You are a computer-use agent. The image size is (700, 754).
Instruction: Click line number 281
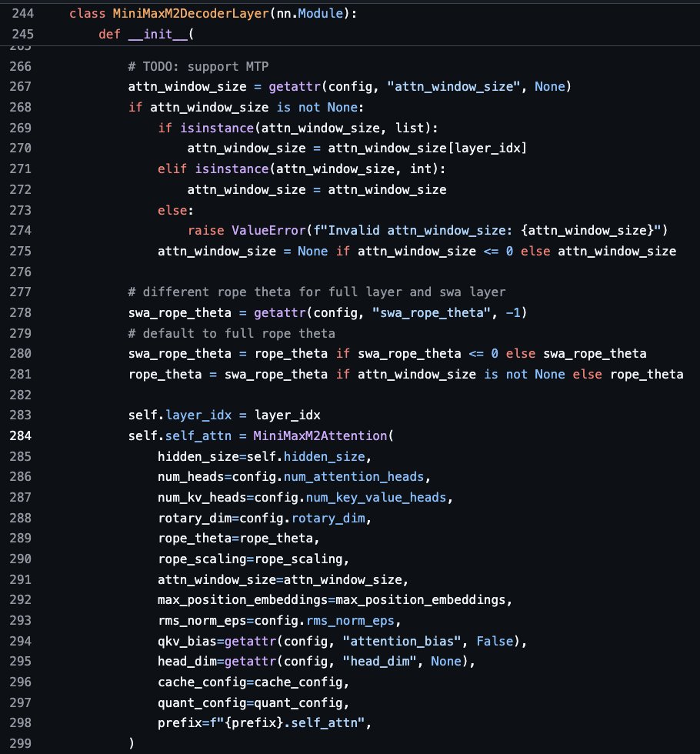click(20, 374)
